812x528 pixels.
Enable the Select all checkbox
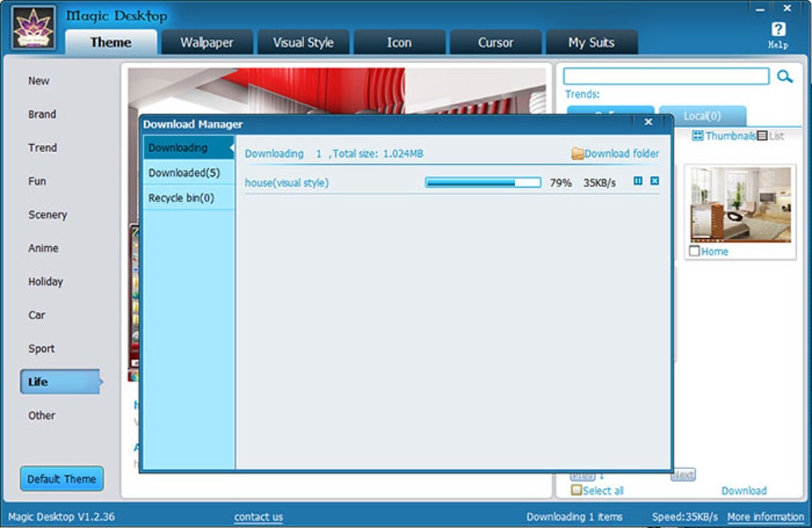575,491
